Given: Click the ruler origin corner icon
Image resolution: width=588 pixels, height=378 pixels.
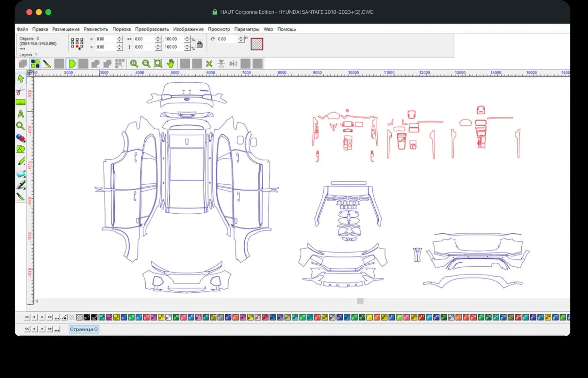Looking at the screenshot, I should click(30, 73).
